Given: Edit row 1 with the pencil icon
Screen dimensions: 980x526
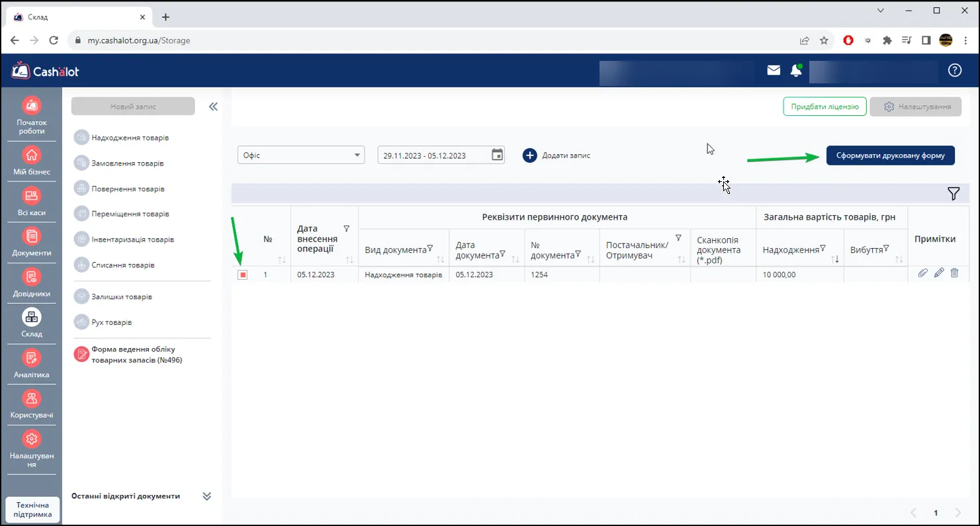Looking at the screenshot, I should coord(939,273).
